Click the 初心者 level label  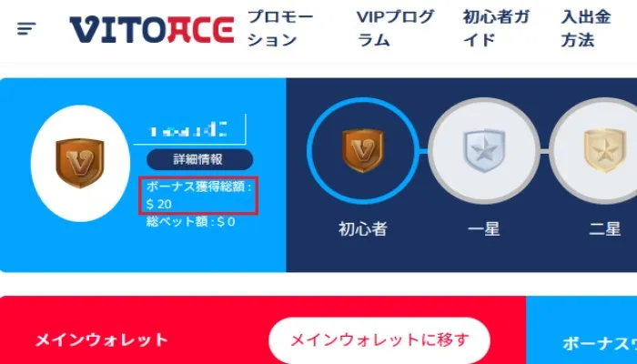363,228
